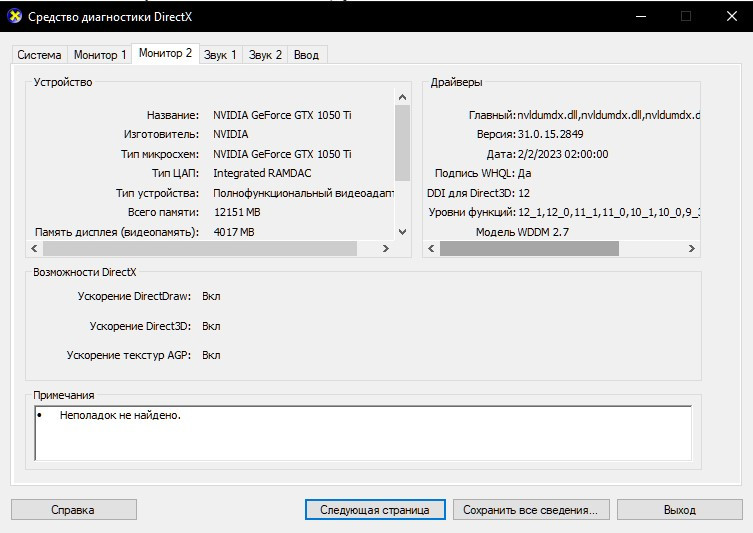
Task: Click the Драйверы horizontal scrollbar thumb
Action: click(530, 249)
